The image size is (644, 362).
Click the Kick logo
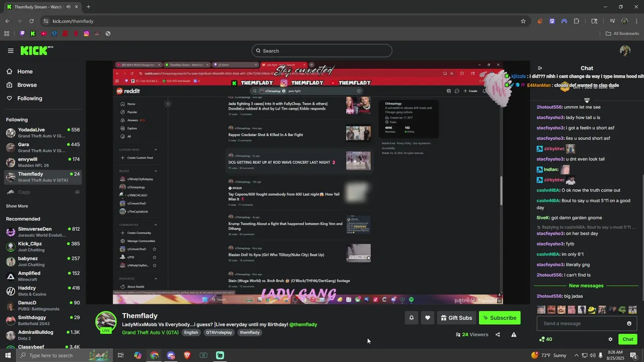(x=36, y=50)
